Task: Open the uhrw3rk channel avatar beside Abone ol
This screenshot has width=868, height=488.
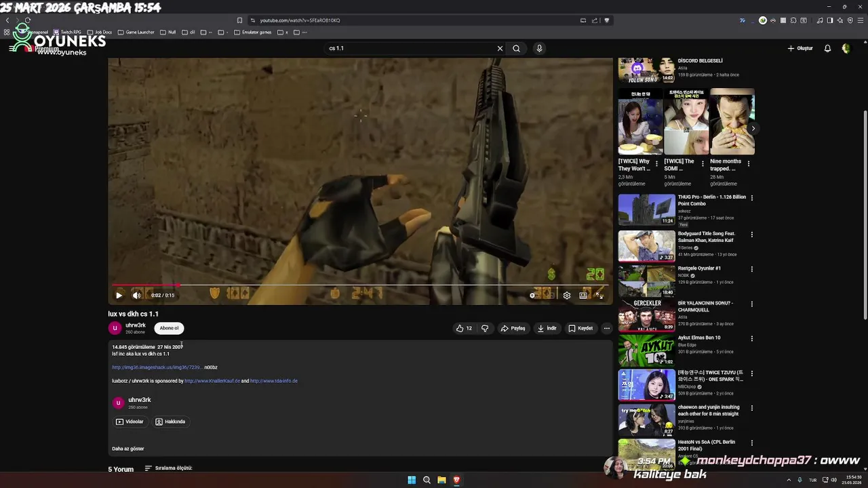Action: (115, 328)
